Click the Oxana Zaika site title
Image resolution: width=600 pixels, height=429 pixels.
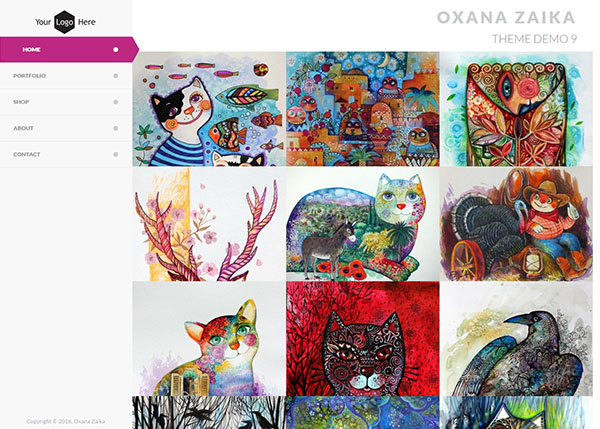point(506,18)
